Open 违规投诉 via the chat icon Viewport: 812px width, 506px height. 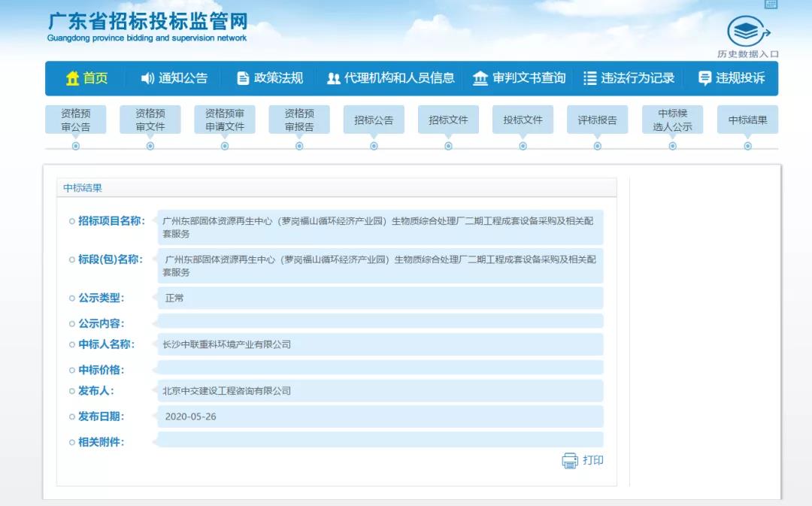click(x=704, y=78)
